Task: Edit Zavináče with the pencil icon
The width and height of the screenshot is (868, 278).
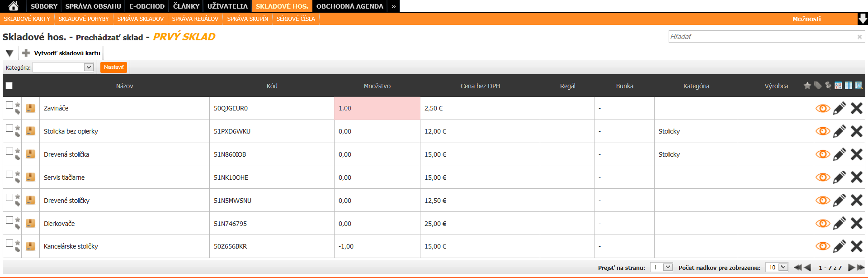Action: tap(840, 108)
